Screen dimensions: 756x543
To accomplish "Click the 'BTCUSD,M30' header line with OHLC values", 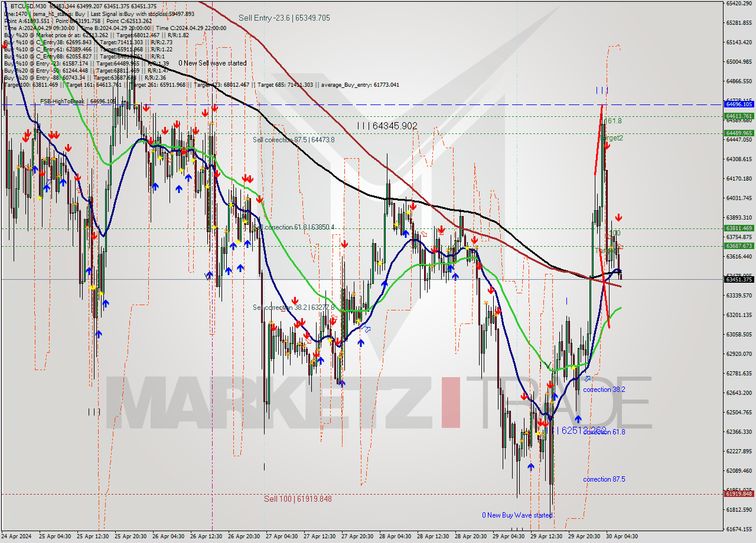I will point(83,6).
